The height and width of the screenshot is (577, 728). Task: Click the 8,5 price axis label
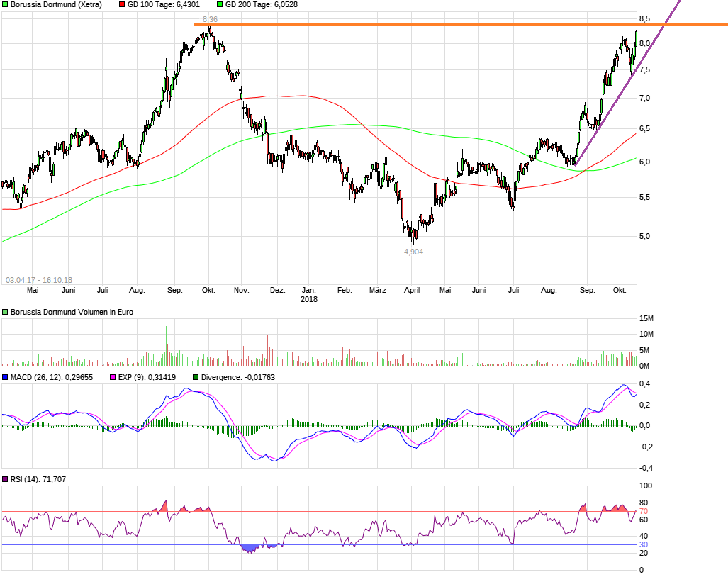pyautogui.click(x=644, y=19)
